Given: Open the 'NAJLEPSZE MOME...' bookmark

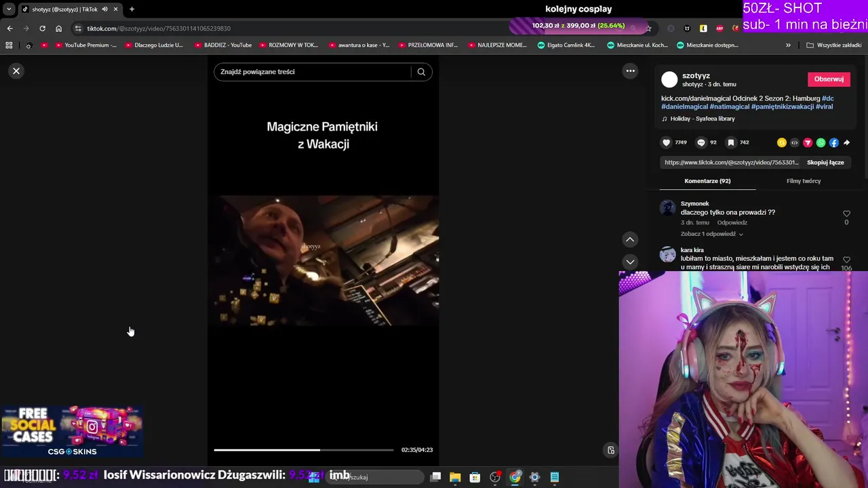Looking at the screenshot, I should (497, 45).
